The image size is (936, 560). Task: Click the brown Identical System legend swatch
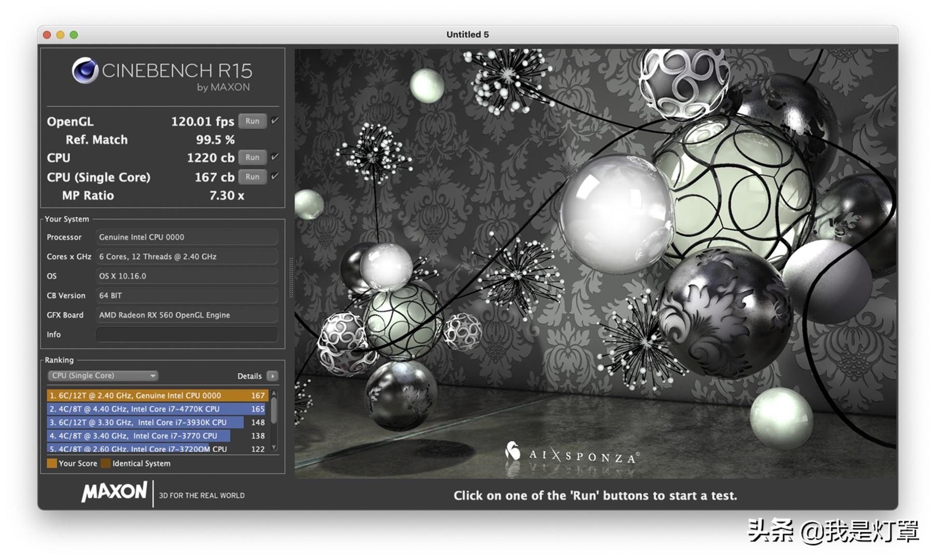[x=106, y=463]
